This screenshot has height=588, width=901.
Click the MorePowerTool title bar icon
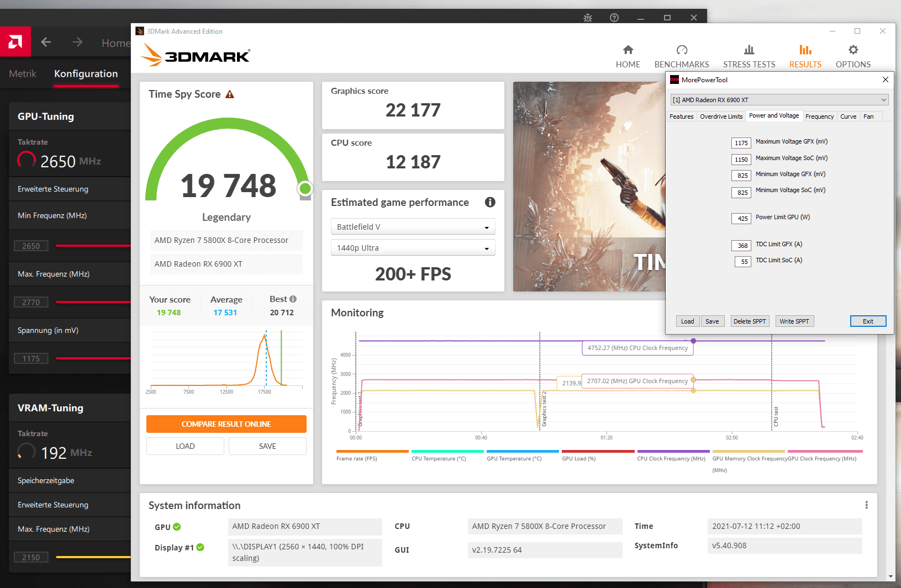[x=675, y=80]
